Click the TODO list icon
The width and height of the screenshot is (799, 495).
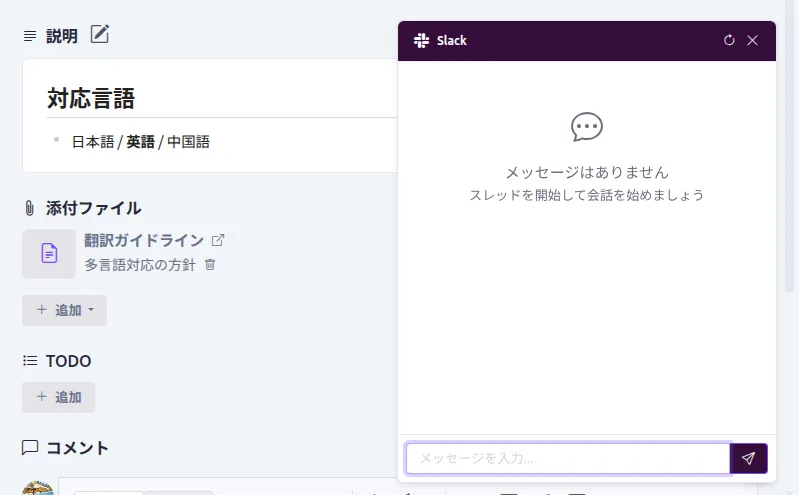30,361
